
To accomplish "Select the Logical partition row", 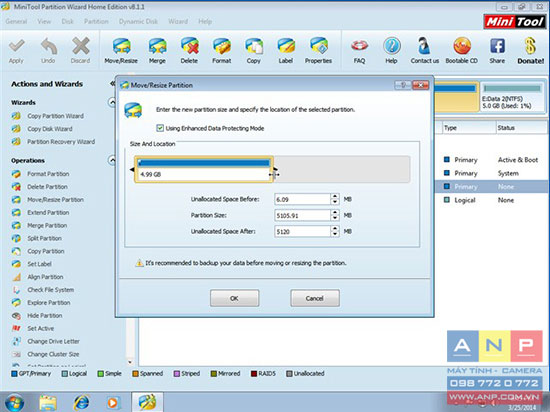I will tap(491, 200).
